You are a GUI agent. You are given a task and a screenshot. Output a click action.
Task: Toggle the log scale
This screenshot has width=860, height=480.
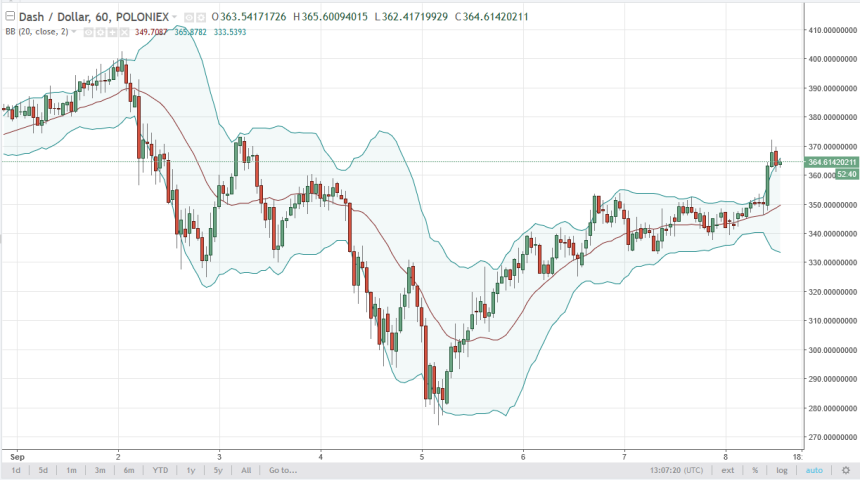point(782,470)
